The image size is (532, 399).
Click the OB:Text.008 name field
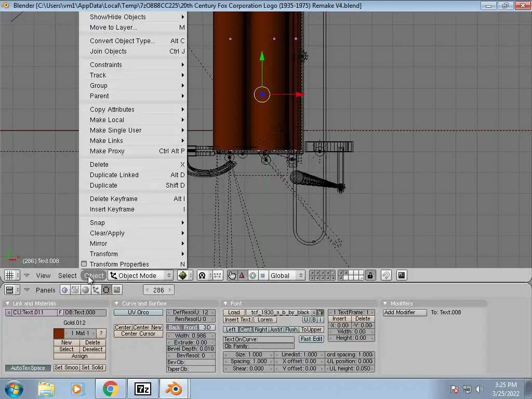click(85, 312)
